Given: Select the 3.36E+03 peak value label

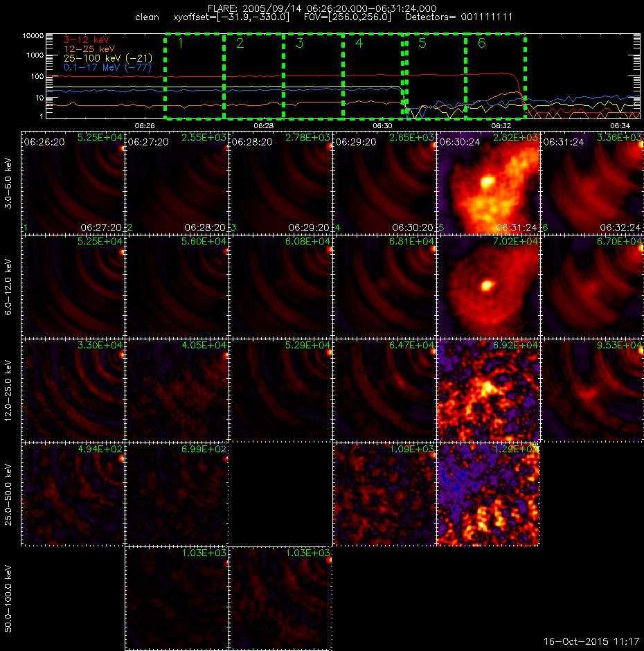Looking at the screenshot, I should click(620, 137).
